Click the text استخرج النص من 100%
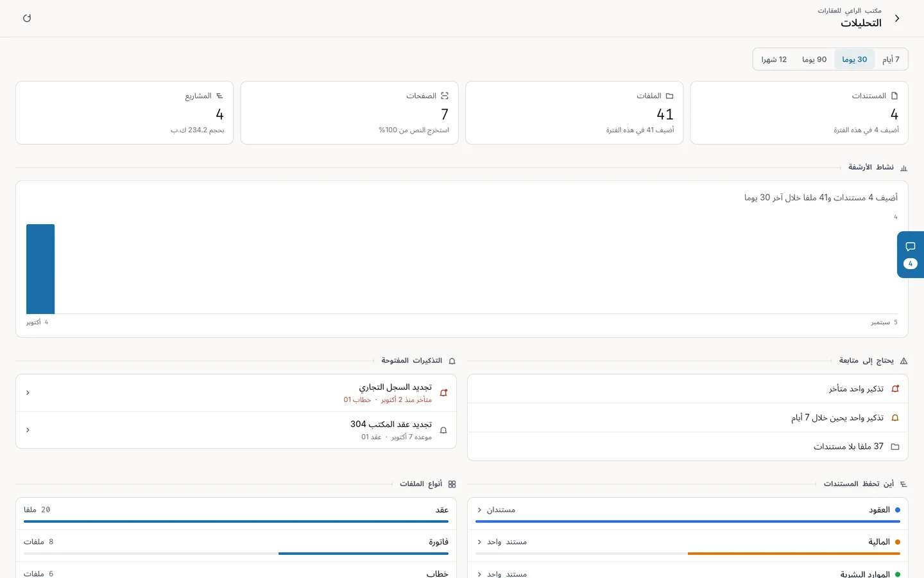Image resolution: width=924 pixels, height=578 pixels. coord(414,130)
